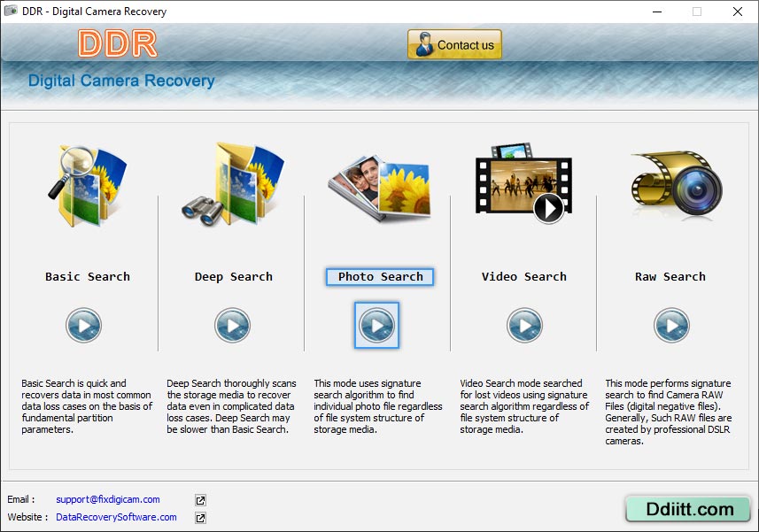Click the Video Search text label

(x=523, y=276)
